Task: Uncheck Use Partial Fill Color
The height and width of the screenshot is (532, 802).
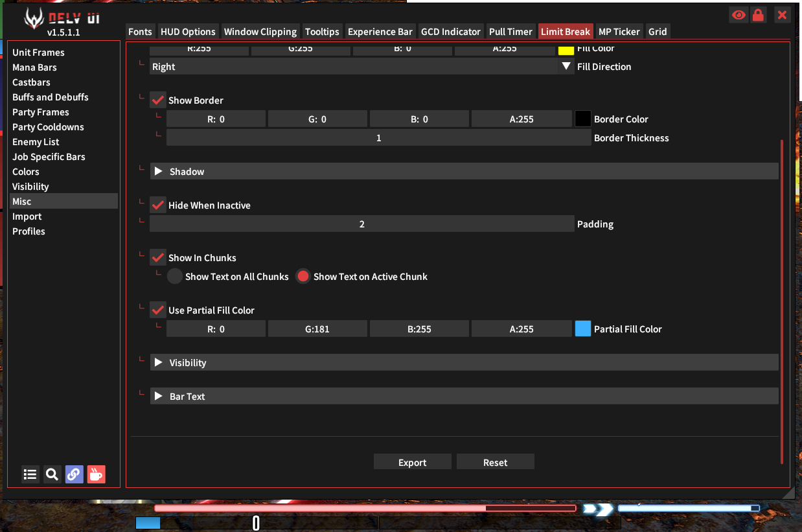Action: click(x=157, y=310)
